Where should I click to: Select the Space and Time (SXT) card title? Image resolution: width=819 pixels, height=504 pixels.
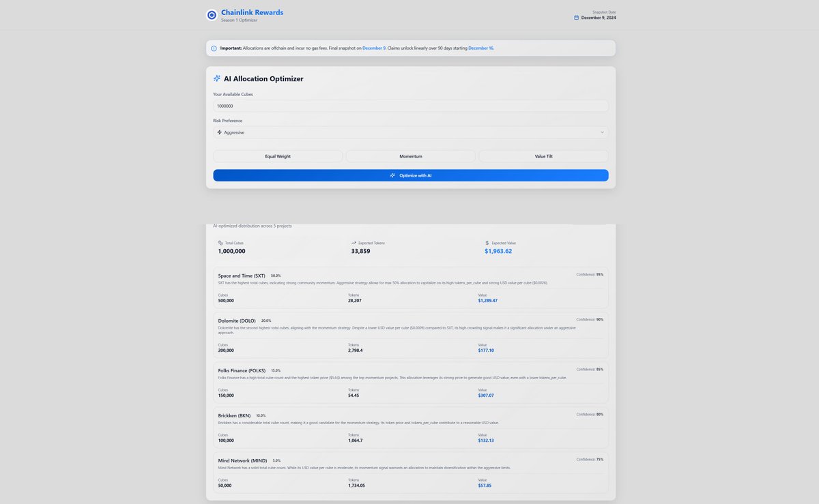tap(242, 276)
